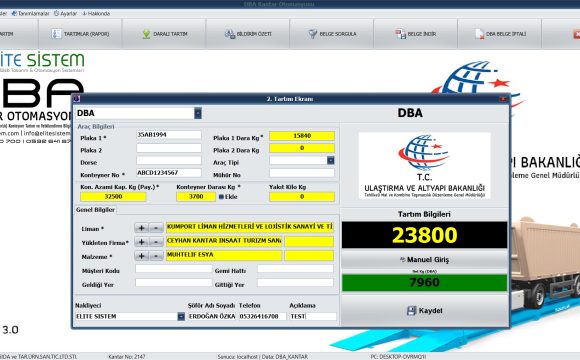Viewport: 580px width, 360px height.
Task: Click the plus button for Malzeme
Action: (x=141, y=256)
